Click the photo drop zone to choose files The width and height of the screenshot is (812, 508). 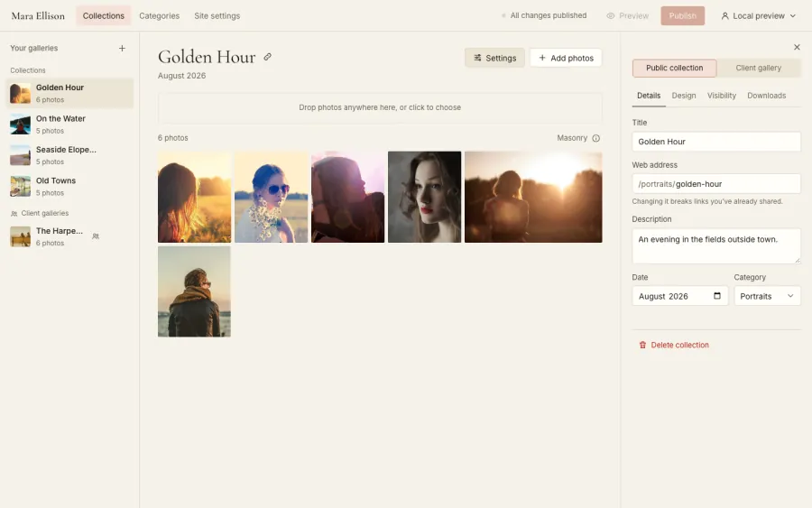380,107
